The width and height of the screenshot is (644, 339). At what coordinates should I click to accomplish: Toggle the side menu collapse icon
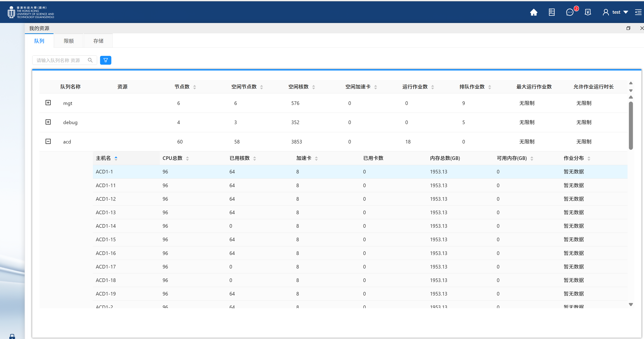point(638,12)
